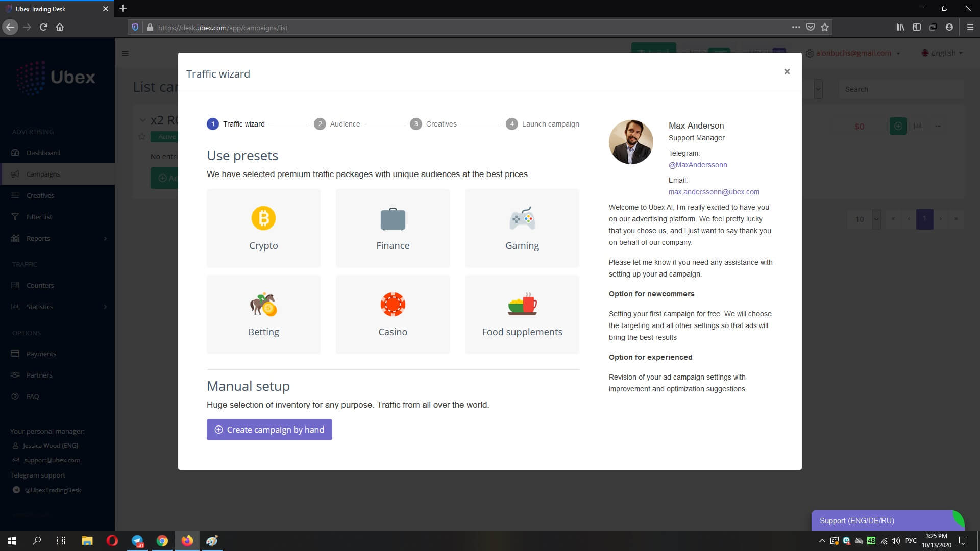Viewport: 980px width, 551px height.
Task: Open Telegram from the taskbar
Action: pyautogui.click(x=137, y=541)
